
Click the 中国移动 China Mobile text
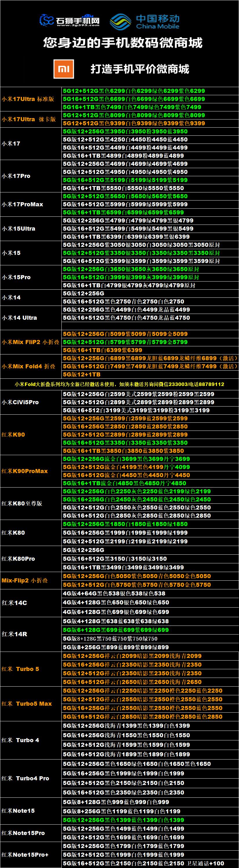pyautogui.click(x=157, y=22)
